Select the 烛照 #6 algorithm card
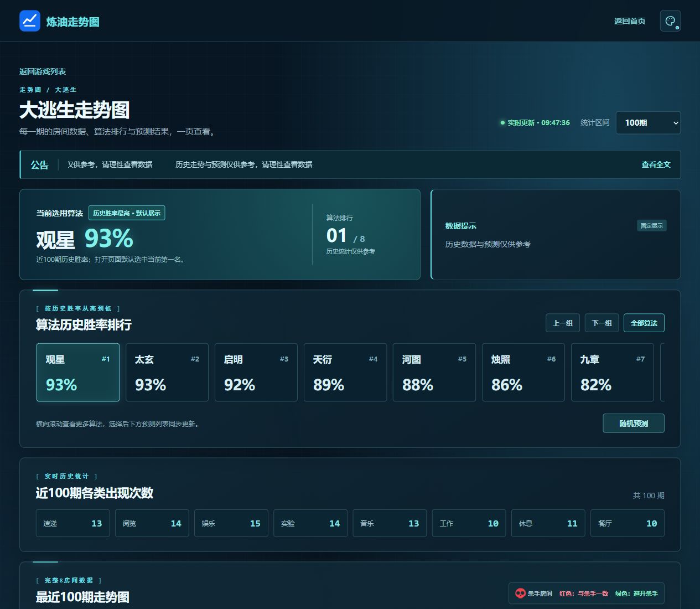The height and width of the screenshot is (609, 700). tap(523, 372)
